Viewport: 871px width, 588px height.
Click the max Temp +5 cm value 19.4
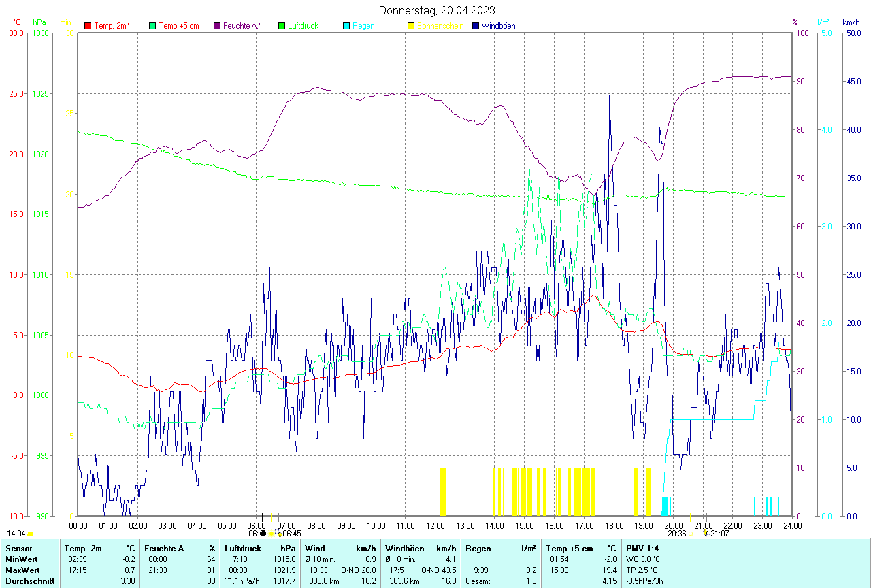click(609, 570)
